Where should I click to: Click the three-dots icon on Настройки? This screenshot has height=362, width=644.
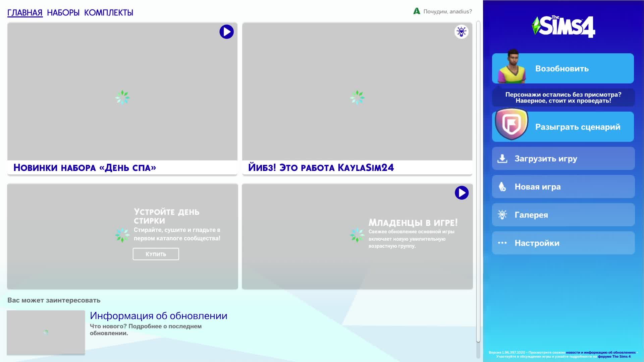(x=502, y=243)
